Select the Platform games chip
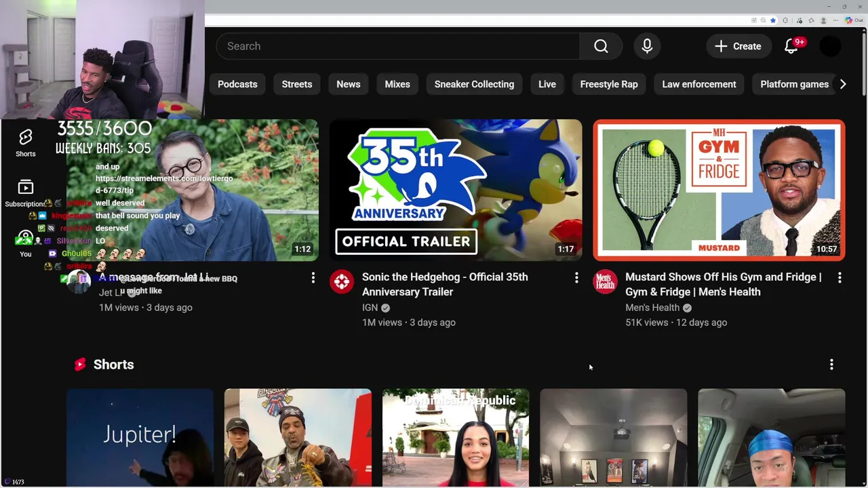Image resolution: width=868 pixels, height=488 pixels. pos(794,84)
